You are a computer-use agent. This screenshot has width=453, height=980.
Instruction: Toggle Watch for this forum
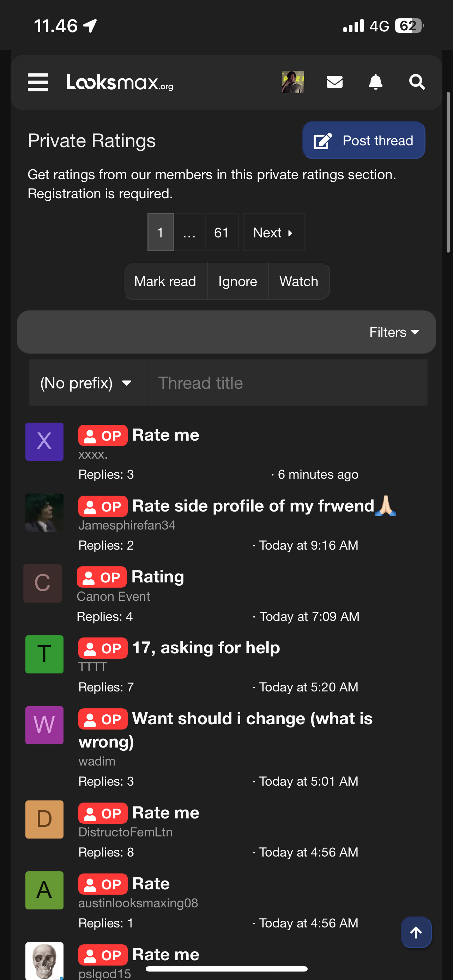[299, 282]
